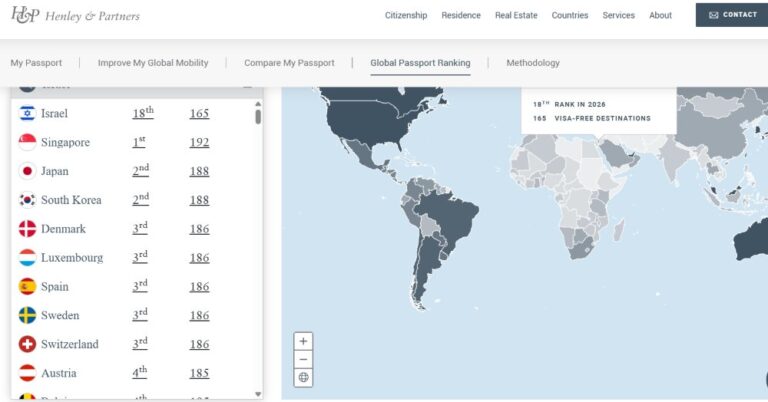Image resolution: width=768 pixels, height=402 pixels.
Task: Click Mexico on the world map
Action: pos(365,154)
